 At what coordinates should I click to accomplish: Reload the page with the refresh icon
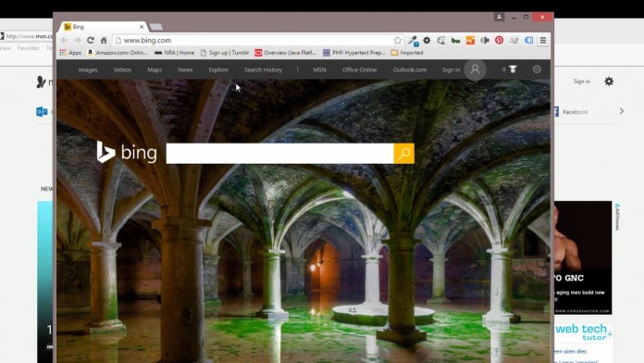point(91,41)
